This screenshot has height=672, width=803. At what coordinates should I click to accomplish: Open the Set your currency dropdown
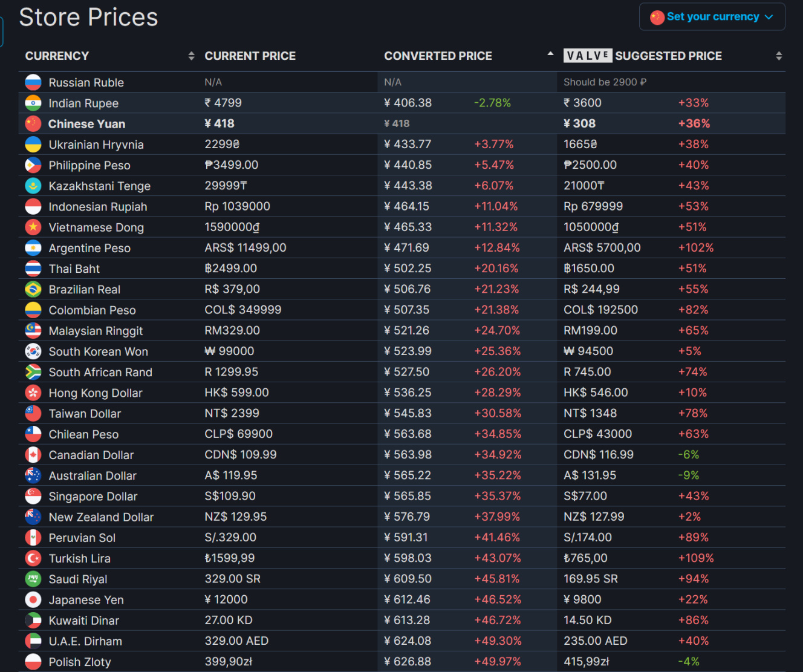(712, 17)
